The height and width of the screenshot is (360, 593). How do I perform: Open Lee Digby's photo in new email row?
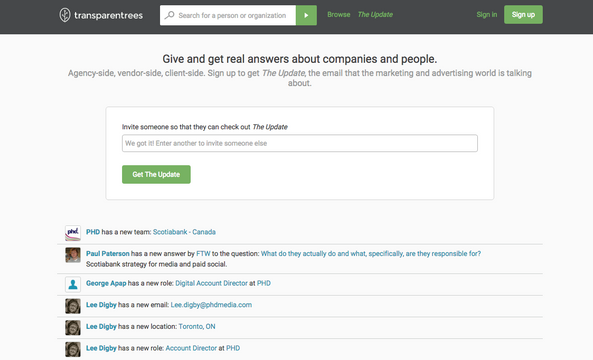point(73,306)
